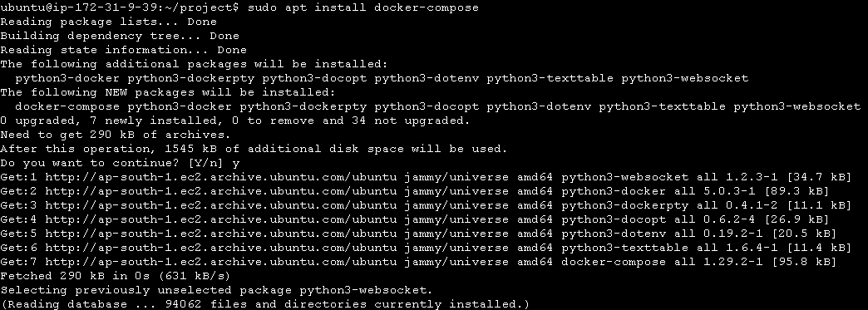The width and height of the screenshot is (868, 310).
Task: Click the Get:6 python3-texttable archive URL
Action: [x=221, y=248]
